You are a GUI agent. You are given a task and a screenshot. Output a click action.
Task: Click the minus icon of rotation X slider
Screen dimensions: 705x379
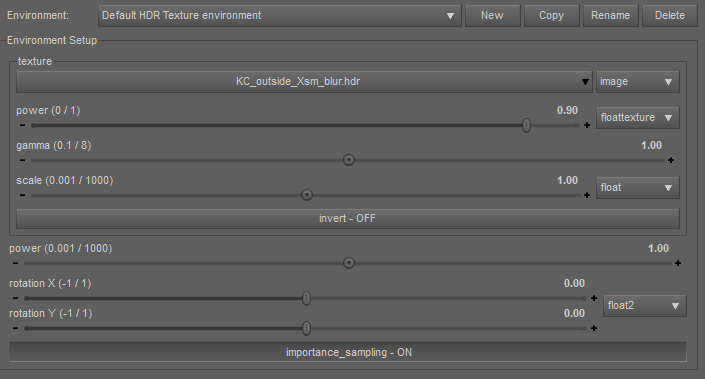(x=16, y=298)
